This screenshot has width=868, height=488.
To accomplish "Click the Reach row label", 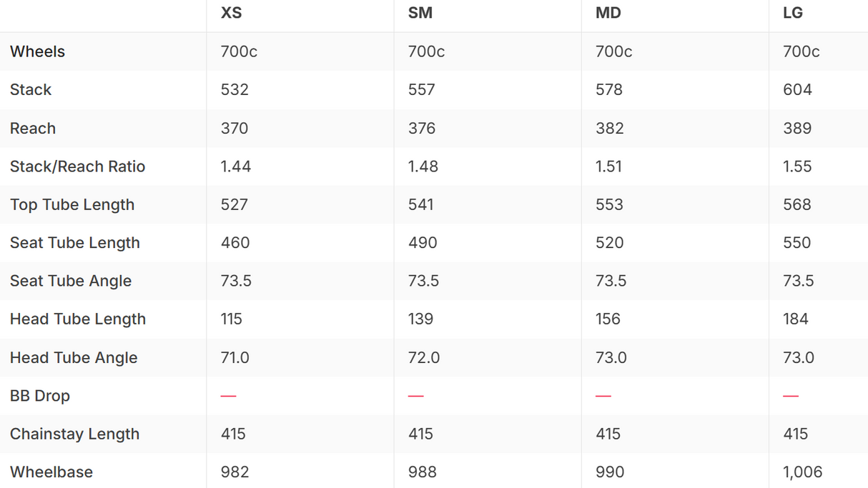I will pos(33,129).
